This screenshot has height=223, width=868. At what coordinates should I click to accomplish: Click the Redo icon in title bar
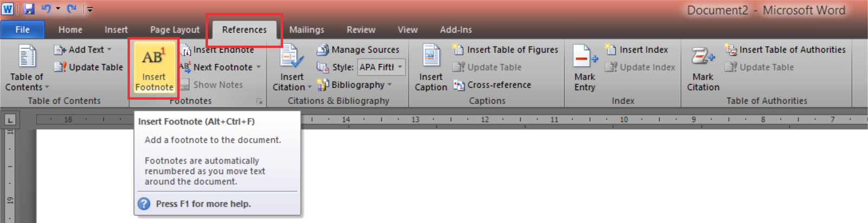pyautogui.click(x=71, y=9)
